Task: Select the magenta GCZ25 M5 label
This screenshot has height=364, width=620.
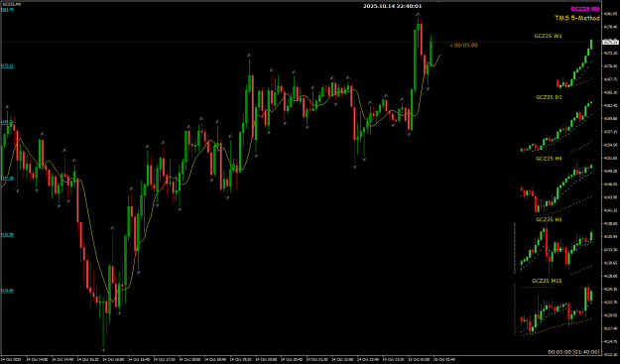Action: (585, 9)
